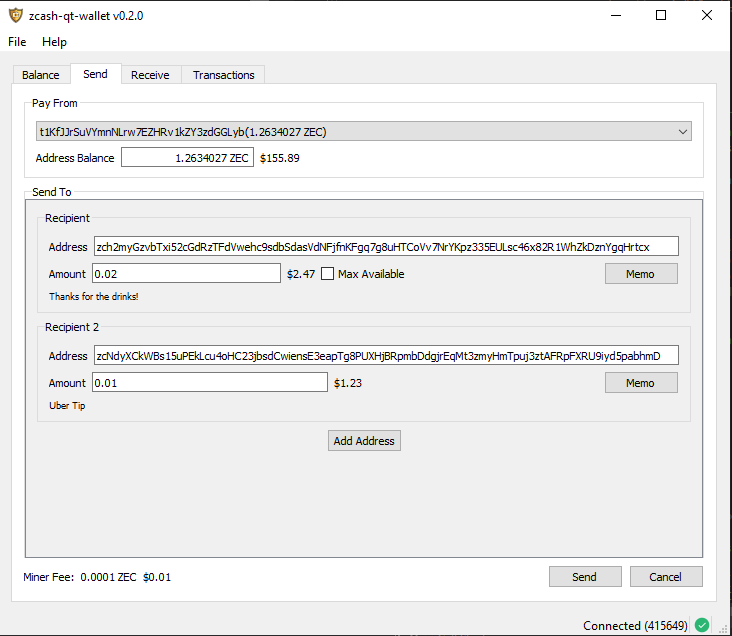Click the green connected status checkmark icon
The width and height of the screenshot is (732, 636).
tap(702, 625)
